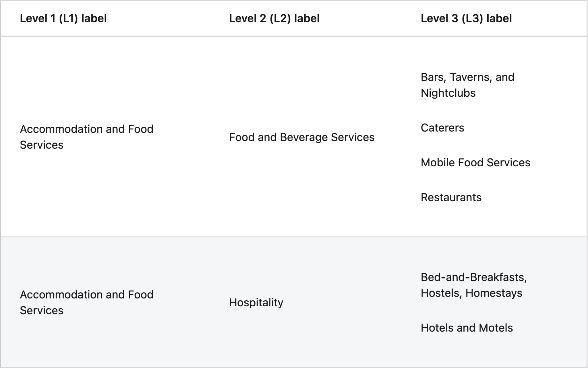This screenshot has height=368, width=588.
Task: Click the word Homestays in second row
Action: tap(494, 293)
